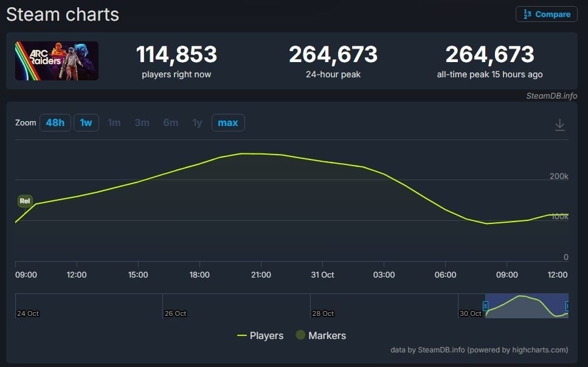Click the Rel release marker on chart
Screen dimensions: 588x367
[x=25, y=201]
